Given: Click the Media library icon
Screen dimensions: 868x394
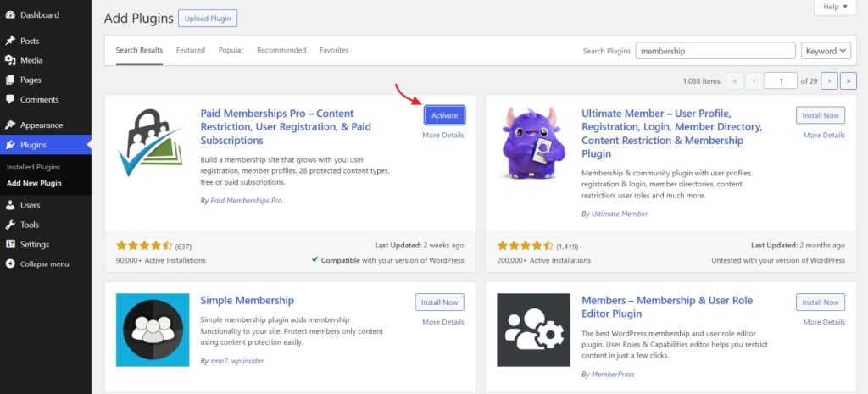Looking at the screenshot, I should click(x=10, y=60).
